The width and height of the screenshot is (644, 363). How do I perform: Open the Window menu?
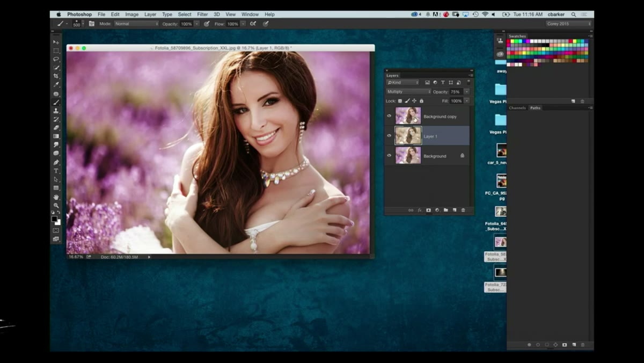coord(250,14)
